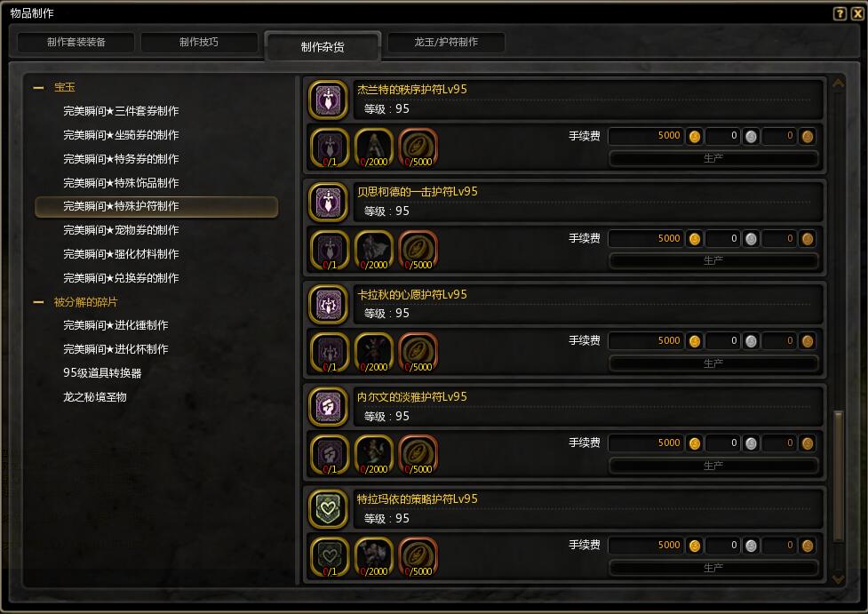This screenshot has height=614, width=868.
Task: Click the 特拉玛依的策略护符Lv95 heart shield icon
Action: [x=328, y=509]
